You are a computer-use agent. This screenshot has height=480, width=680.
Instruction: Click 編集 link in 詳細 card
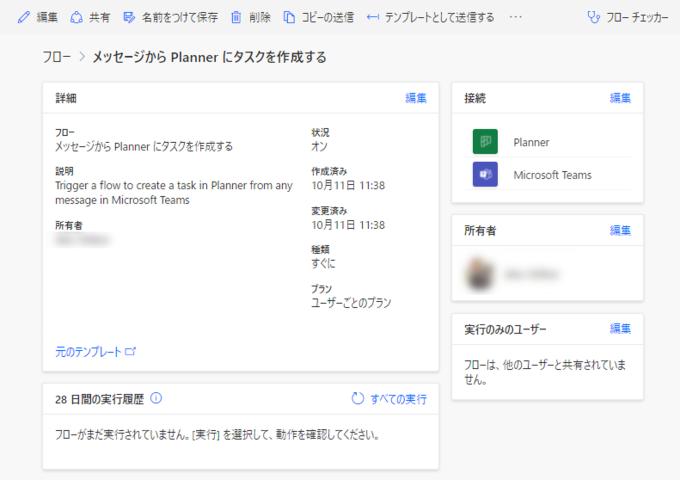[416, 98]
